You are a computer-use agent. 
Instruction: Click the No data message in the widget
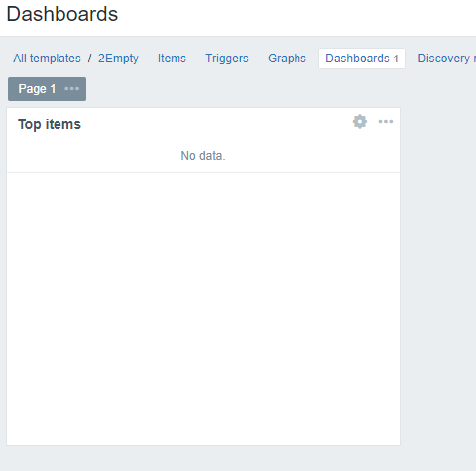point(203,156)
